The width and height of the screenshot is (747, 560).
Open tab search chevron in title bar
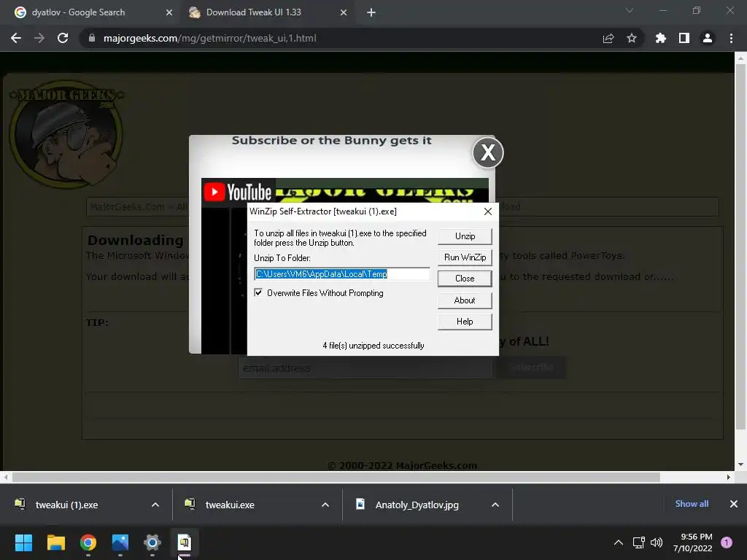click(630, 10)
